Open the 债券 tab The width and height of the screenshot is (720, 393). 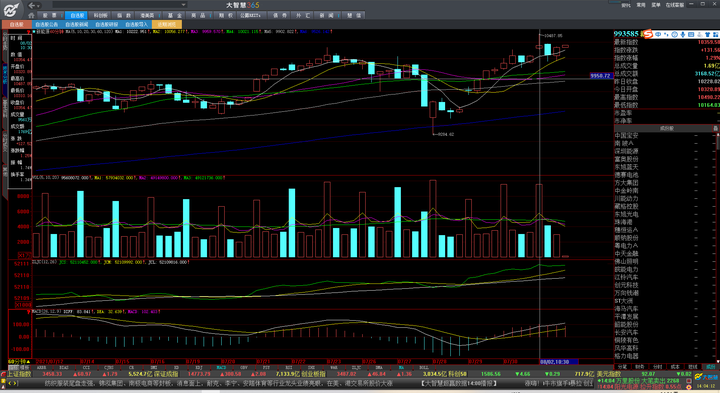[280, 15]
